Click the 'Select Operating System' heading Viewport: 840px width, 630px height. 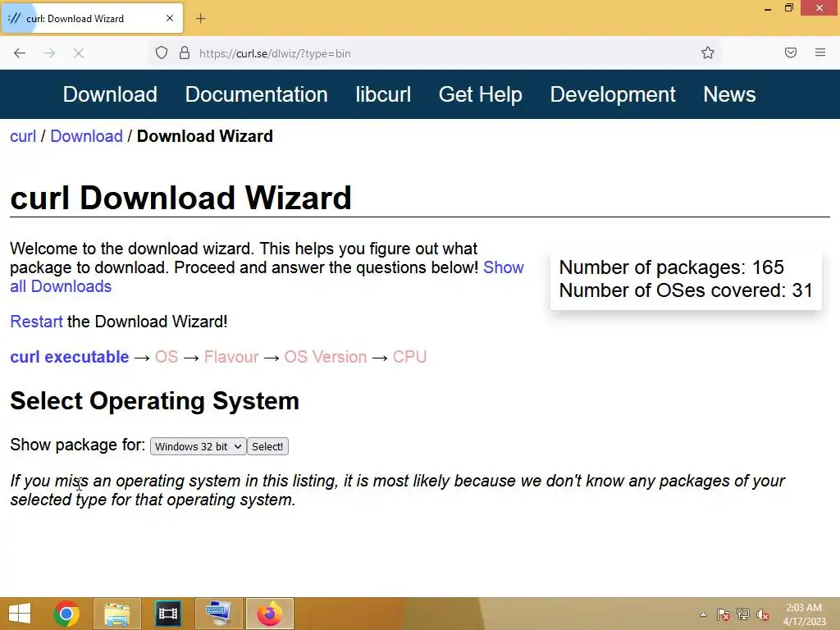(x=154, y=400)
